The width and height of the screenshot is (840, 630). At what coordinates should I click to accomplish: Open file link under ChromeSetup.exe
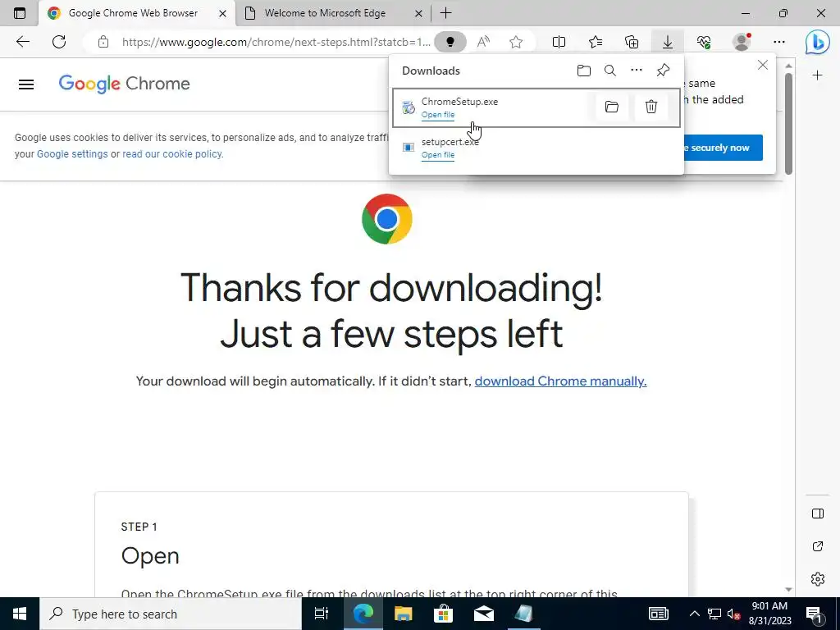coord(438,115)
